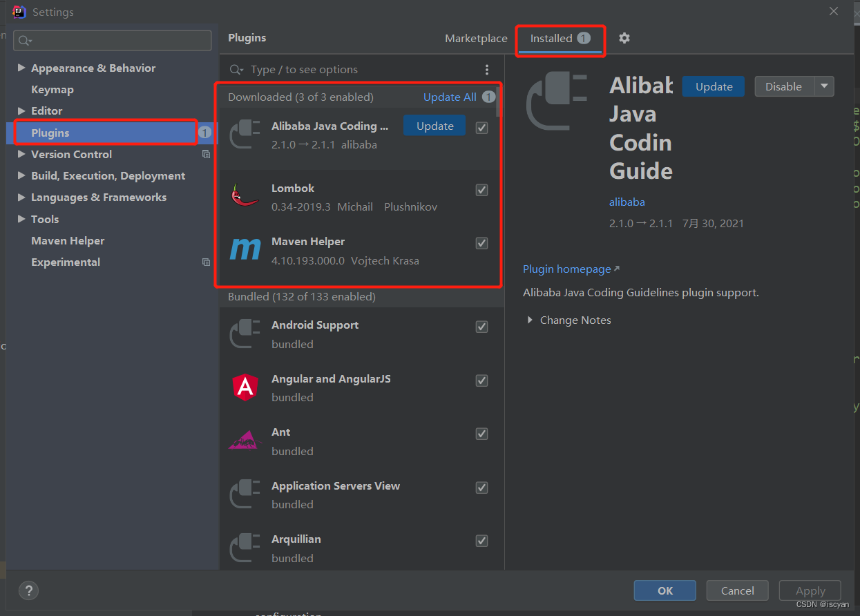Click the plugin list vertical scrollbar
Image resolution: width=860 pixels, height=616 pixels.
[x=499, y=101]
